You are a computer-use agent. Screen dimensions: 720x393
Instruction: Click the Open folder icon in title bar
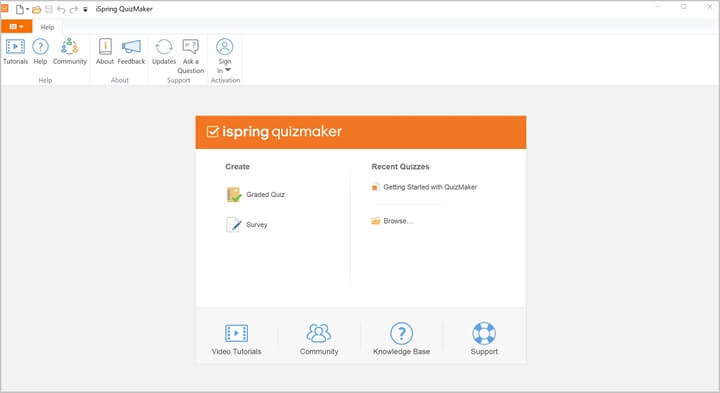(x=37, y=9)
